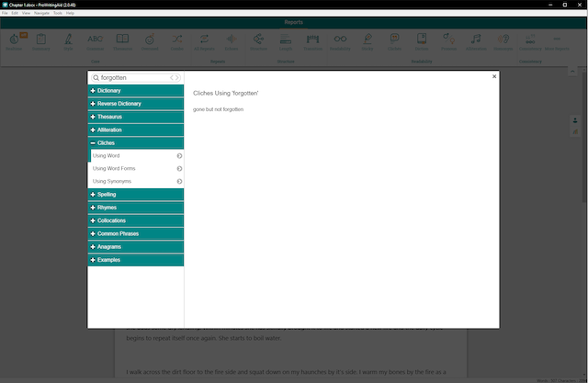Run the Consistency report
The image size is (588, 383).
(530, 41)
